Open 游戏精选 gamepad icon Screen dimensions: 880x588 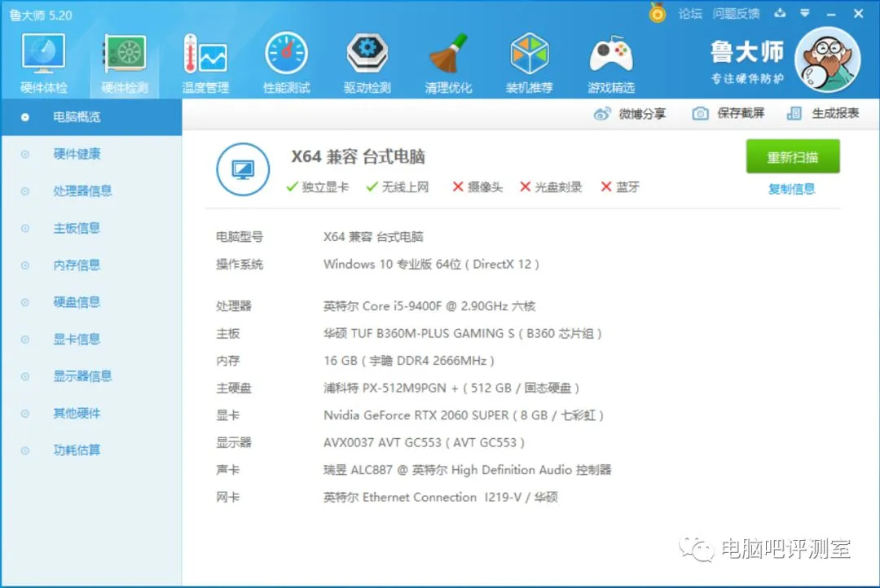(x=610, y=63)
